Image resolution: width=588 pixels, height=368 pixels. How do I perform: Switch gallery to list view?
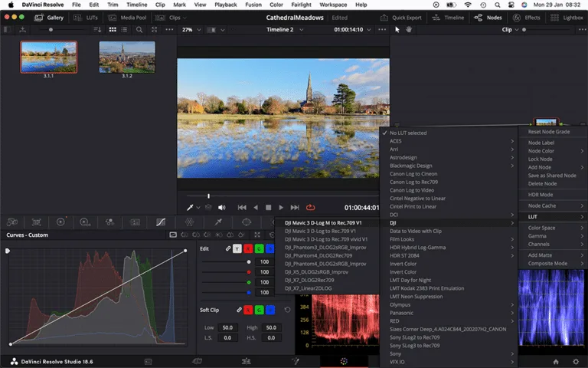pyautogui.click(x=124, y=29)
